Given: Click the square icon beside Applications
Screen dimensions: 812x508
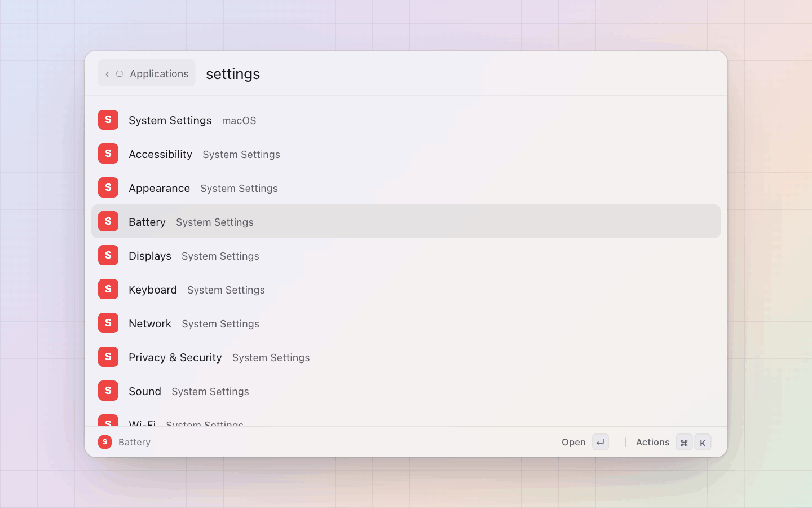Looking at the screenshot, I should 120,74.
